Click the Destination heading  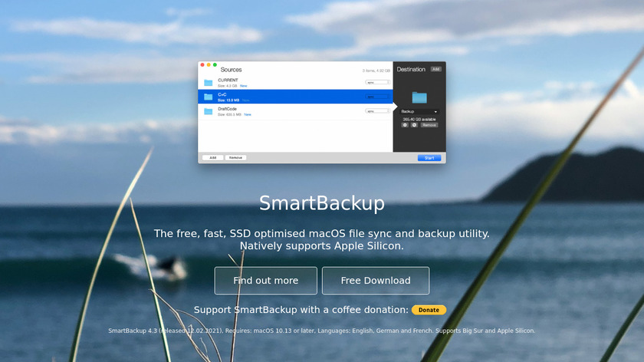[411, 70]
